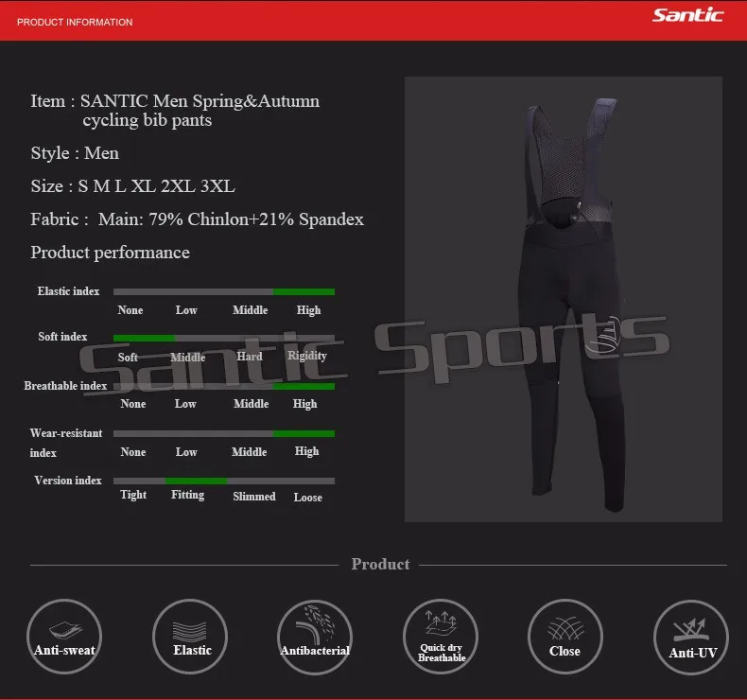Click 'High' under the Breathable index bar
Viewport: 747px width, 700px height.
point(304,404)
